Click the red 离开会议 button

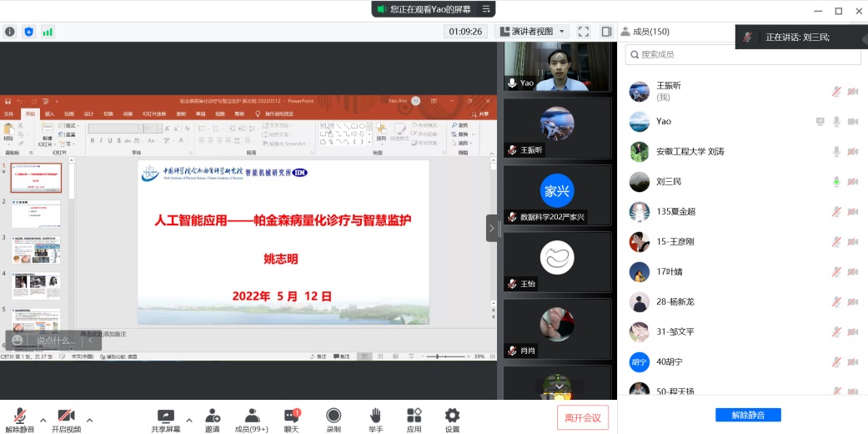[x=583, y=417]
